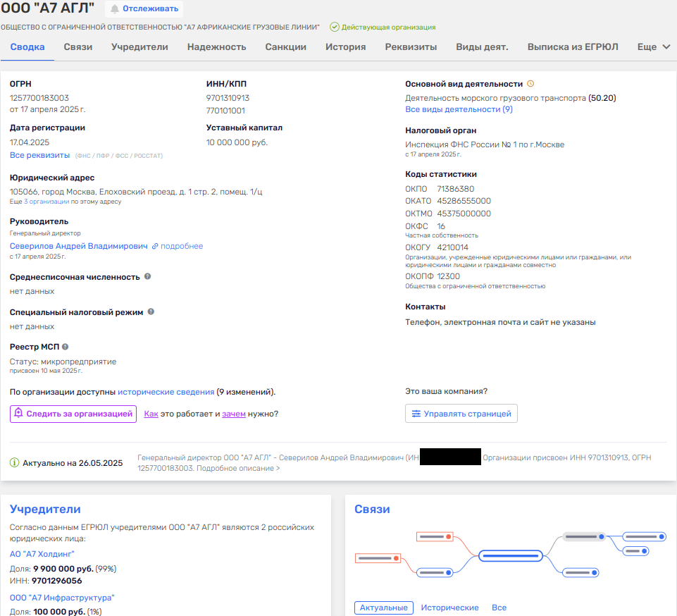Viewport: 677px width, 616px height.
Task: Select the Актуальные connections filter
Action: pos(384,608)
